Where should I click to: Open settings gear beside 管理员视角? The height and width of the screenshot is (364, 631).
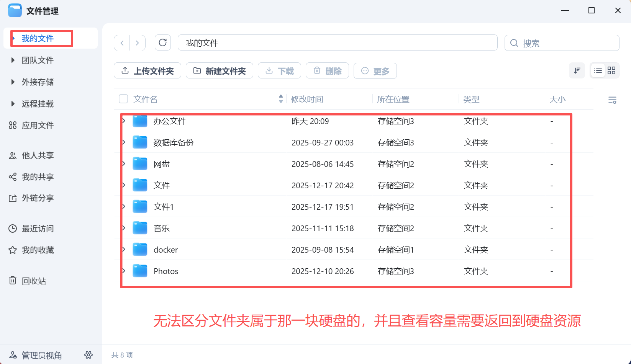(89, 355)
